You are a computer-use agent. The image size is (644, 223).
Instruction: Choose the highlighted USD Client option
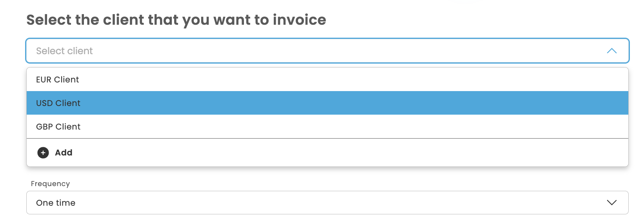pyautogui.click(x=58, y=103)
